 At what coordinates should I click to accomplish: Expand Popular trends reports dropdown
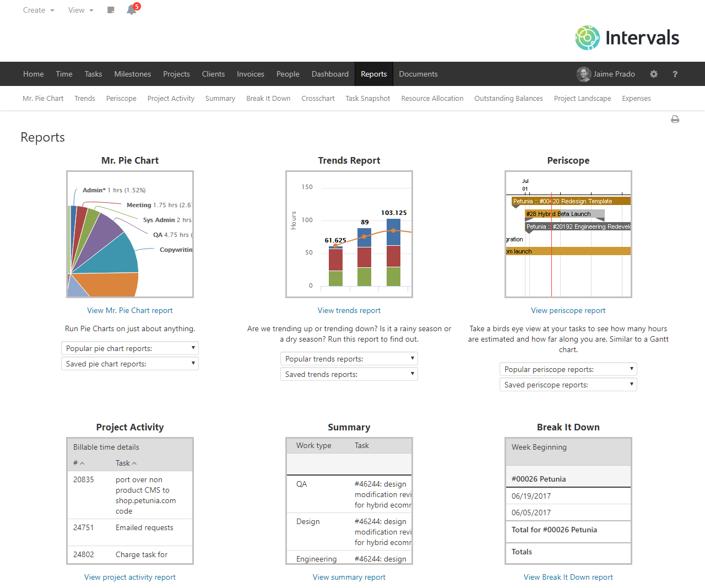[x=349, y=359]
